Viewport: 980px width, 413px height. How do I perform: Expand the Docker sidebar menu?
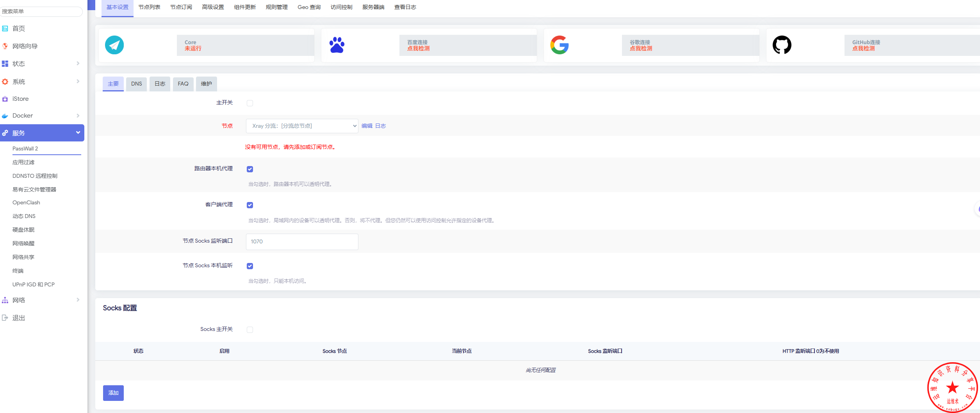[x=23, y=116]
